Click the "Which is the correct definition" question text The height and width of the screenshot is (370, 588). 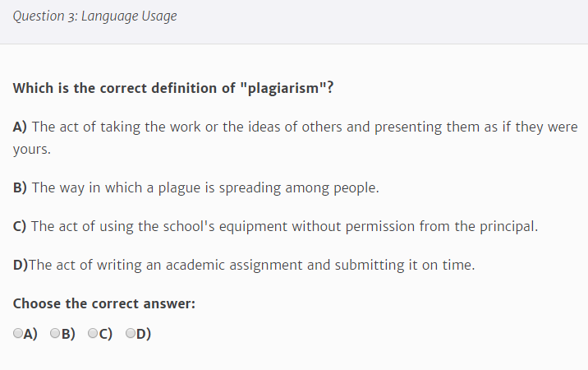click(x=123, y=88)
